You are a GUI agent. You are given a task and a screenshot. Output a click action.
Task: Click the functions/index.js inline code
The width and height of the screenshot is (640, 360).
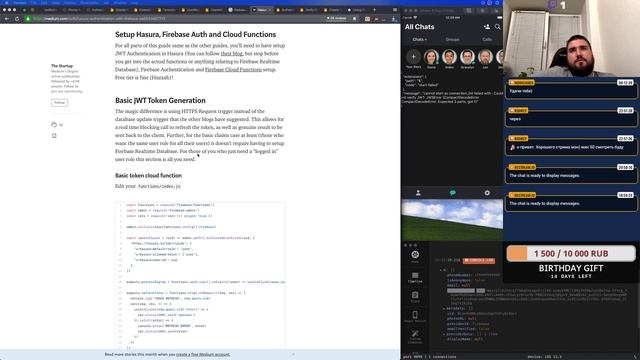coord(159,186)
